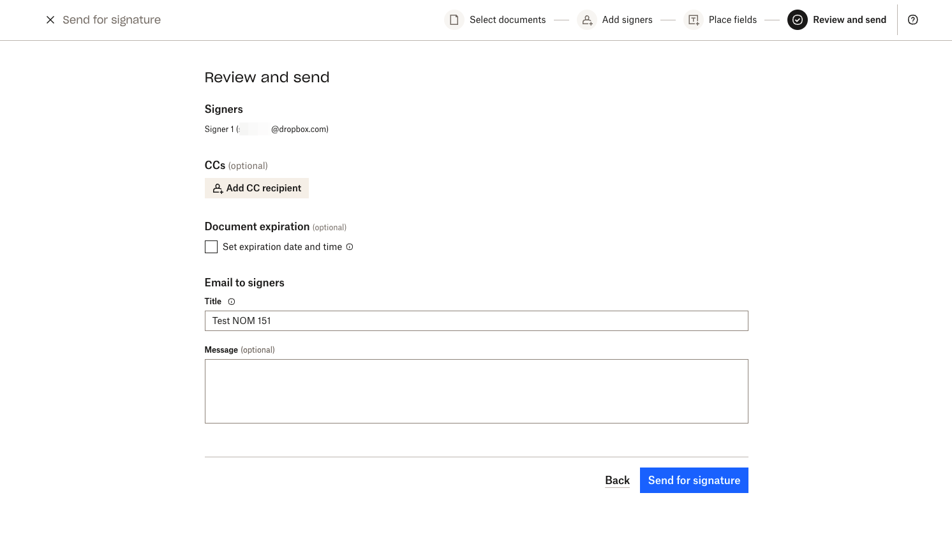Click the info icon beside Set expiration date

pyautogui.click(x=349, y=246)
